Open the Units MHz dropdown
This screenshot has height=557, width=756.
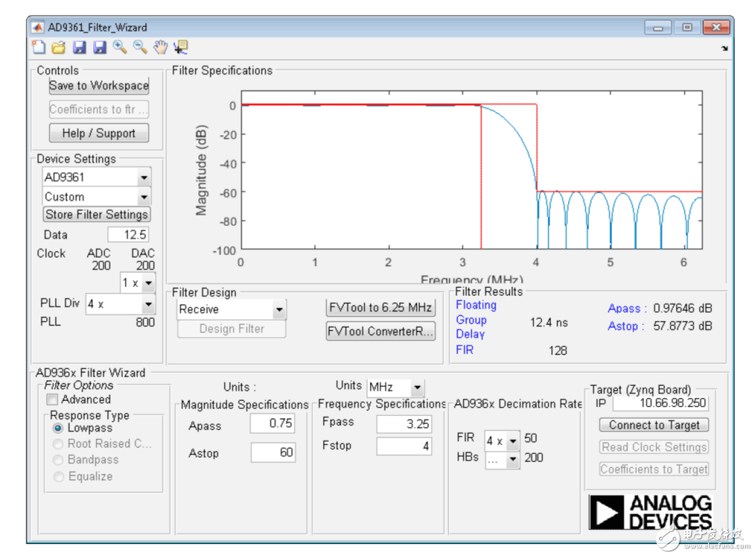(417, 388)
